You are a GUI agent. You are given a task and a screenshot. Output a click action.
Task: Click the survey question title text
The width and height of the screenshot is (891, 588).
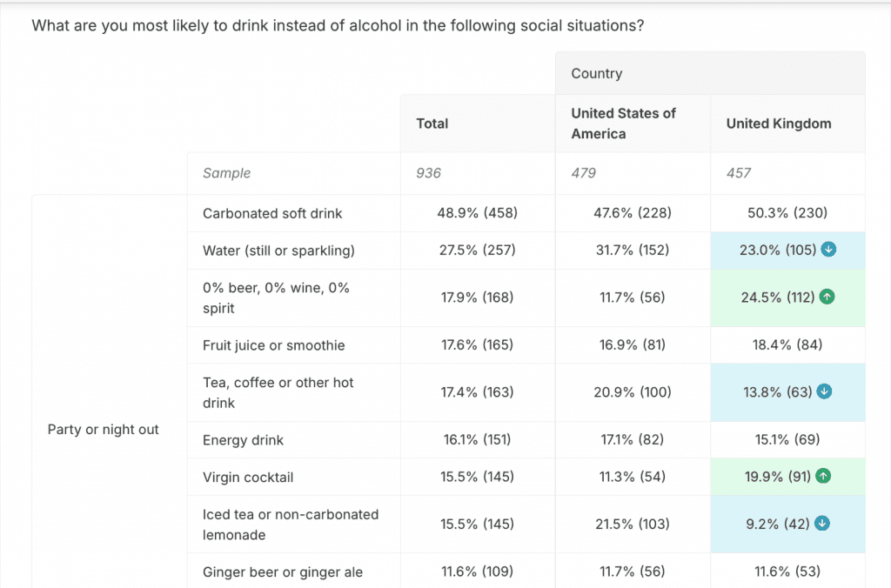tap(338, 25)
